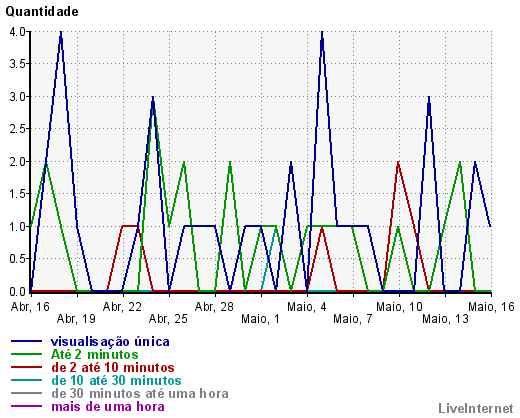Click the 'Maio, 16' date axis label

[492, 307]
